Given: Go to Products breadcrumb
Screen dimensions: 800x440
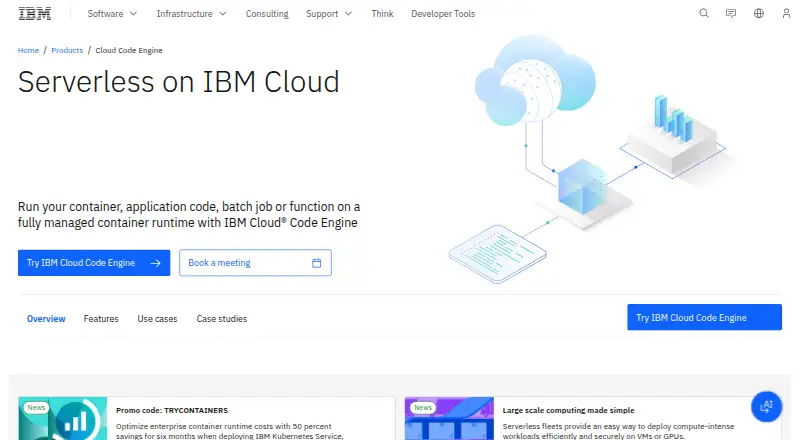Looking at the screenshot, I should coord(67,50).
